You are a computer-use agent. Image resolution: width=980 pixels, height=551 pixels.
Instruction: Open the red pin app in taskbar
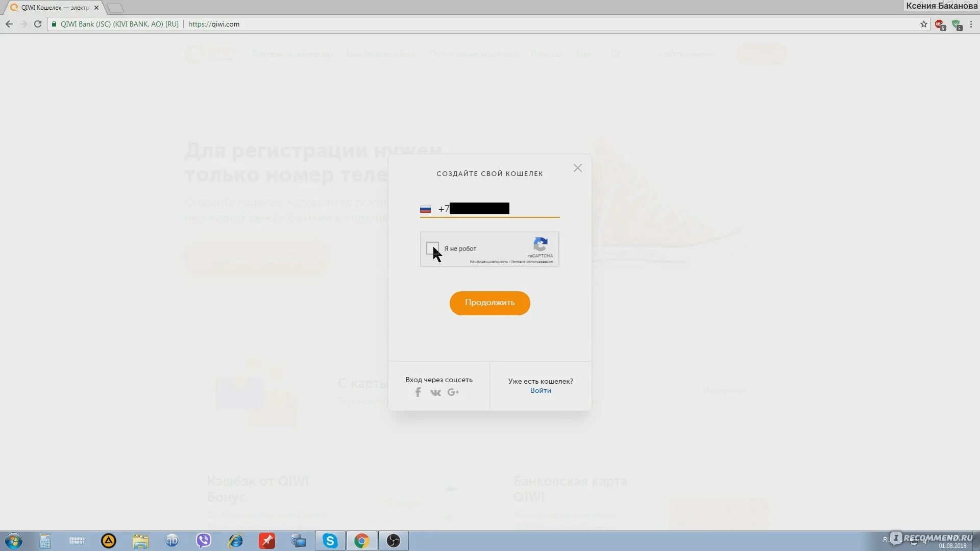(x=267, y=541)
